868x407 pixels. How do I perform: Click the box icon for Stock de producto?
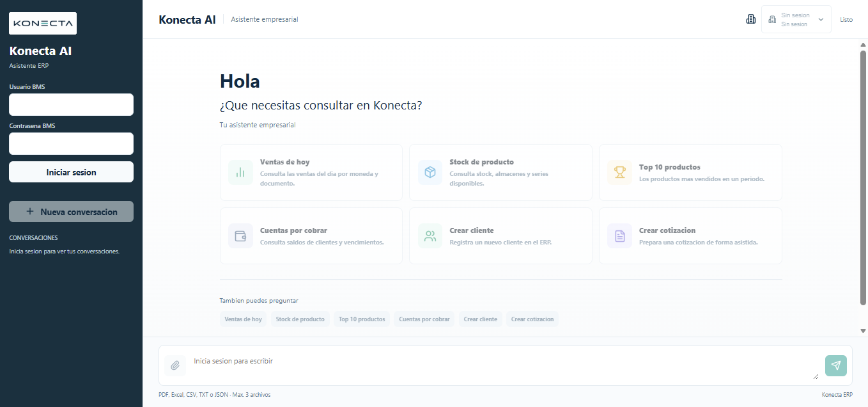[430, 172]
